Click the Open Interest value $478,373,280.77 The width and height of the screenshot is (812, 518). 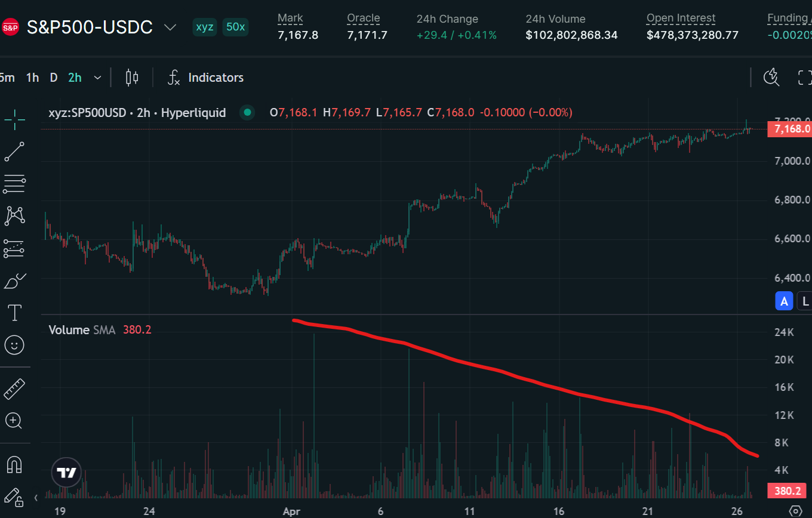[693, 35]
